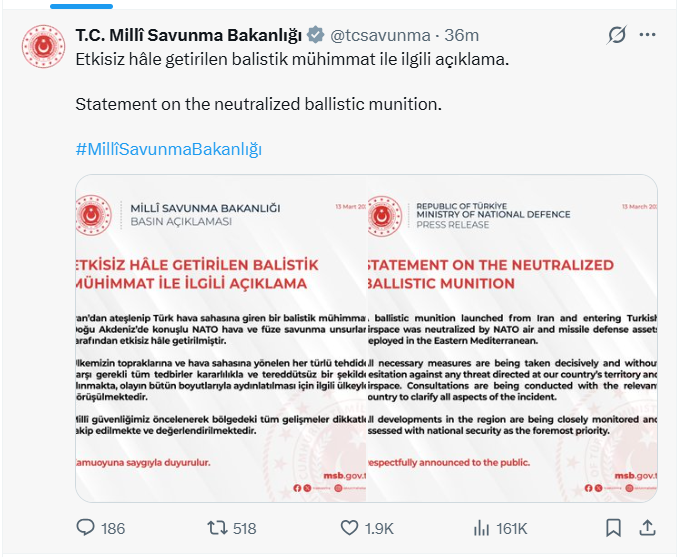Click the share upload arrow icon
The width and height of the screenshot is (682, 557).
647,527
